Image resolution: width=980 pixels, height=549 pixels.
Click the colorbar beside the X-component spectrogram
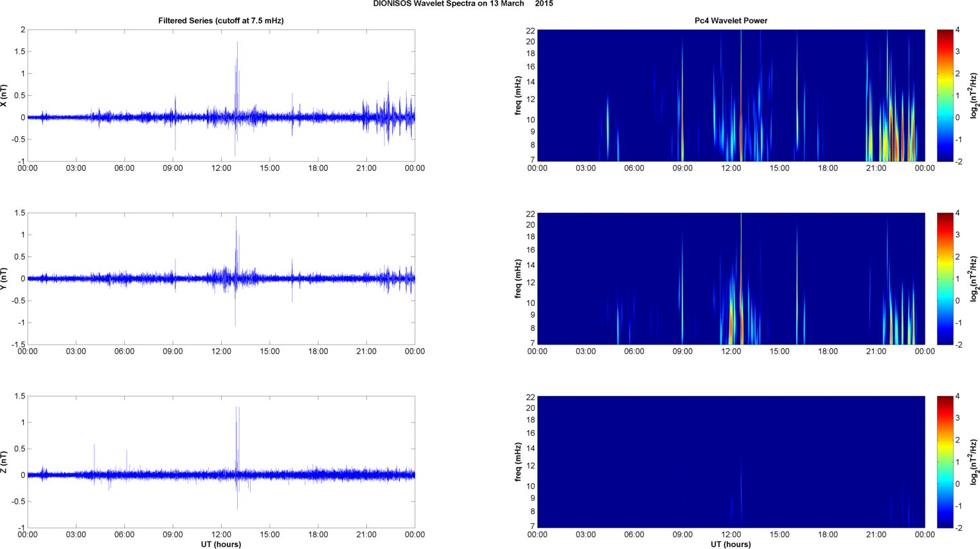pos(945,95)
